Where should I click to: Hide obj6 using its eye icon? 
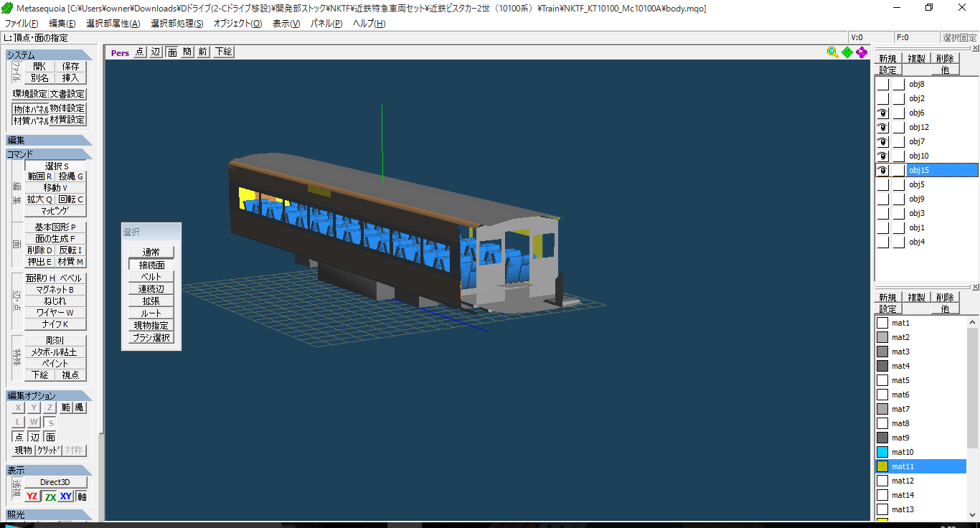point(883,113)
